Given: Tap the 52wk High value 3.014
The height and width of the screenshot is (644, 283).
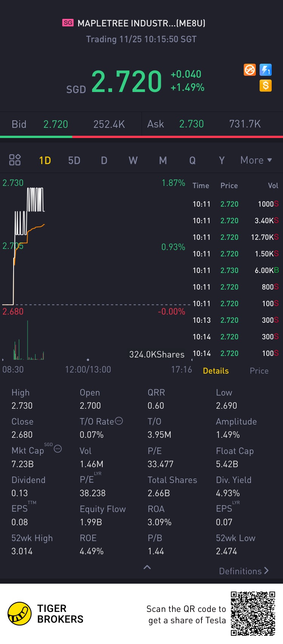Looking at the screenshot, I should click(x=22, y=551).
